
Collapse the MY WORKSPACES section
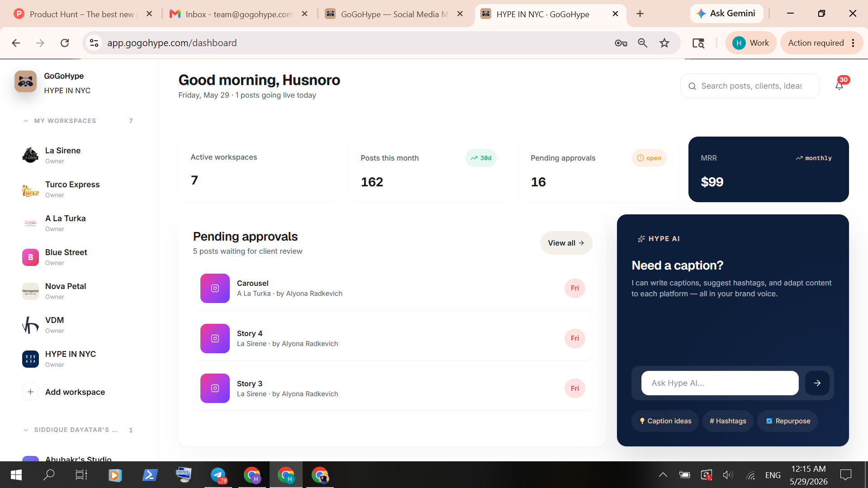tap(26, 121)
